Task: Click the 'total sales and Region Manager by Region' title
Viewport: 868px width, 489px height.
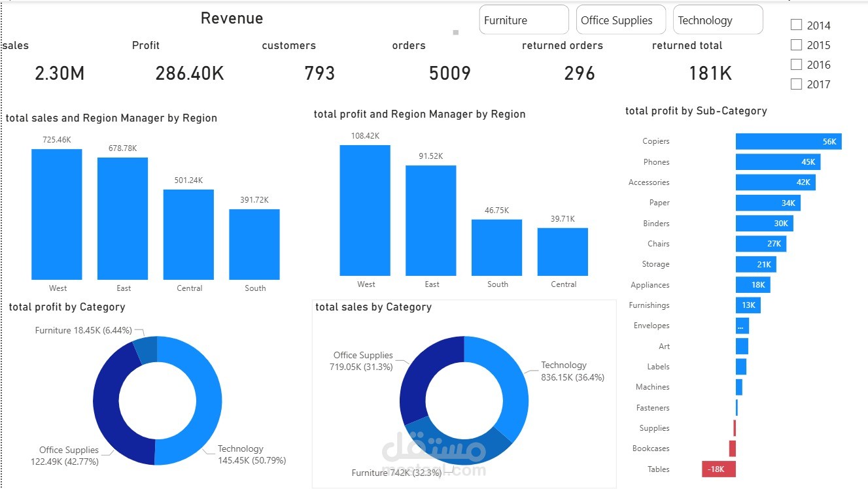Action: (111, 118)
